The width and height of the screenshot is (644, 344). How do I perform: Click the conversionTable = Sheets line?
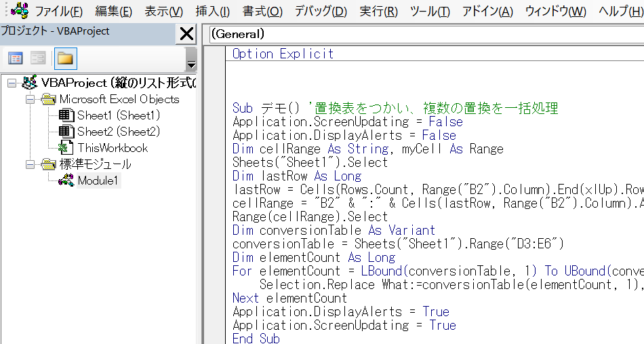[398, 244]
